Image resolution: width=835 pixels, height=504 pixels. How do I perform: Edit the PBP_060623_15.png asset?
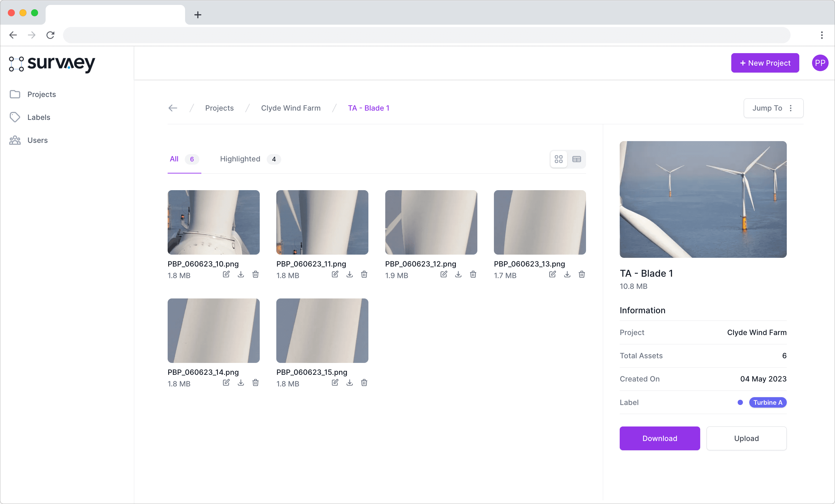coord(335,383)
